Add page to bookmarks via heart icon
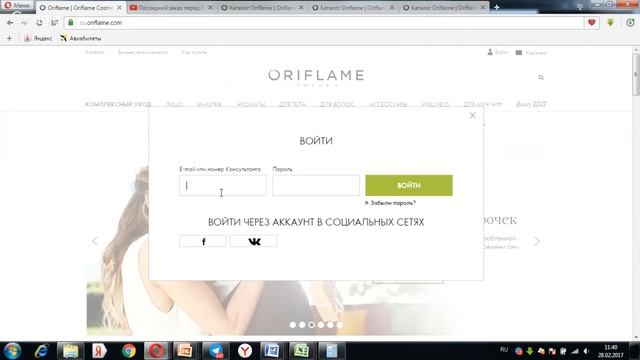The width and height of the screenshot is (640, 360). click(591, 22)
